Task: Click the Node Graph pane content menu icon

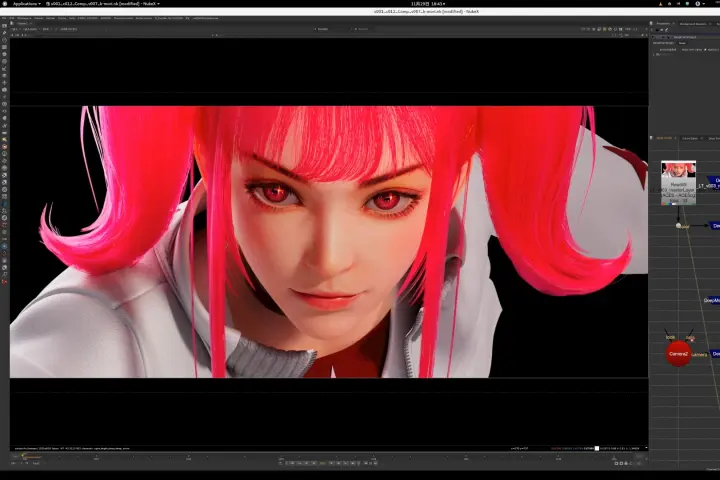Action: click(651, 138)
